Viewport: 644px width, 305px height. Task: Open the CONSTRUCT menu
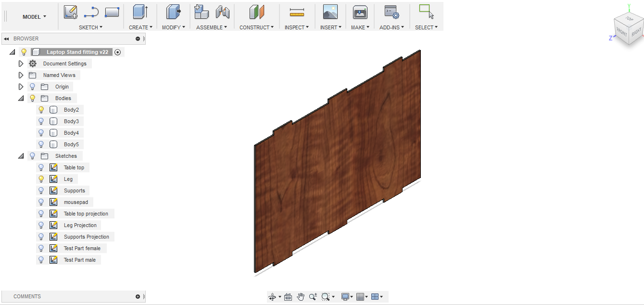256,27
